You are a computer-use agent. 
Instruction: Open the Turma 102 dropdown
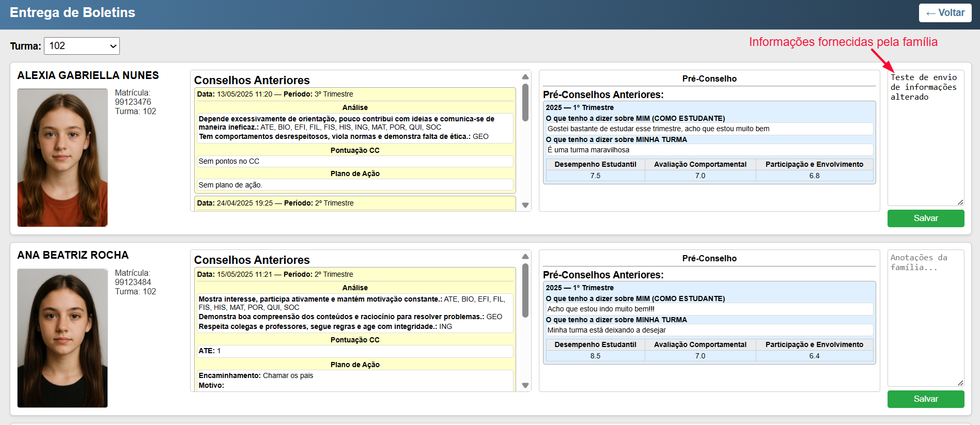[82, 46]
